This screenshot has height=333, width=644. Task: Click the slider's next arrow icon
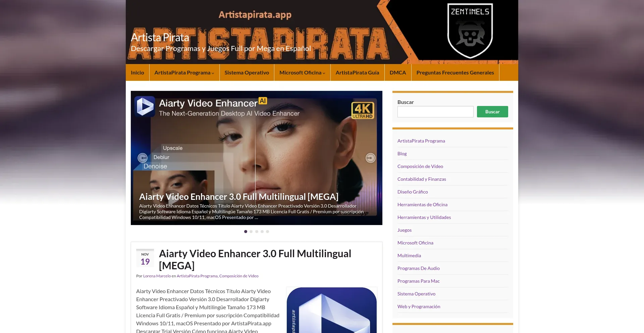click(370, 158)
